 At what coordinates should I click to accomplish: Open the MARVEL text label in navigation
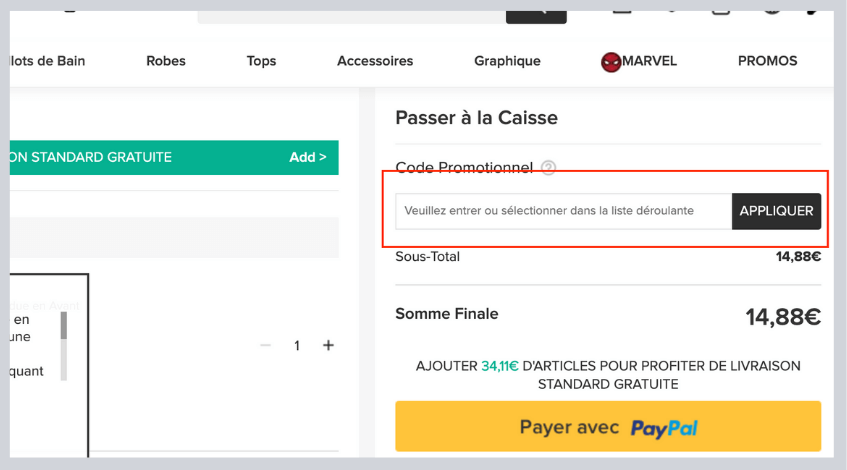650,61
